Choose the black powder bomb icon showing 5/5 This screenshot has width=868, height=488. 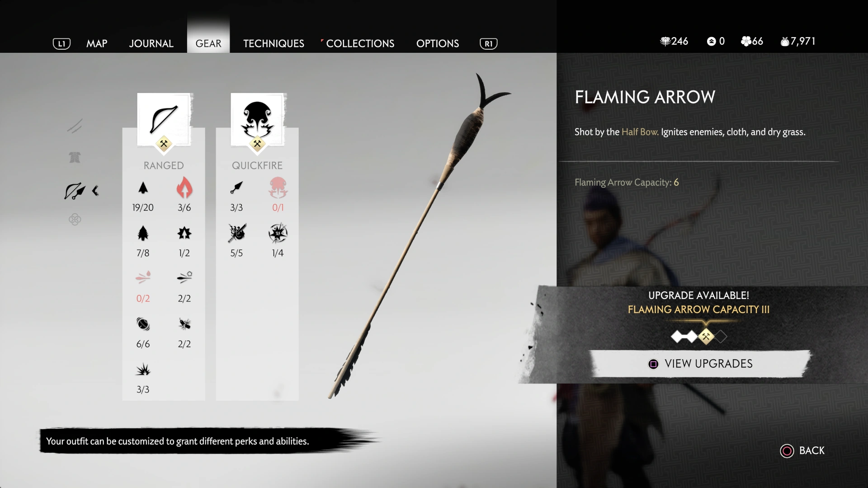[x=236, y=234]
